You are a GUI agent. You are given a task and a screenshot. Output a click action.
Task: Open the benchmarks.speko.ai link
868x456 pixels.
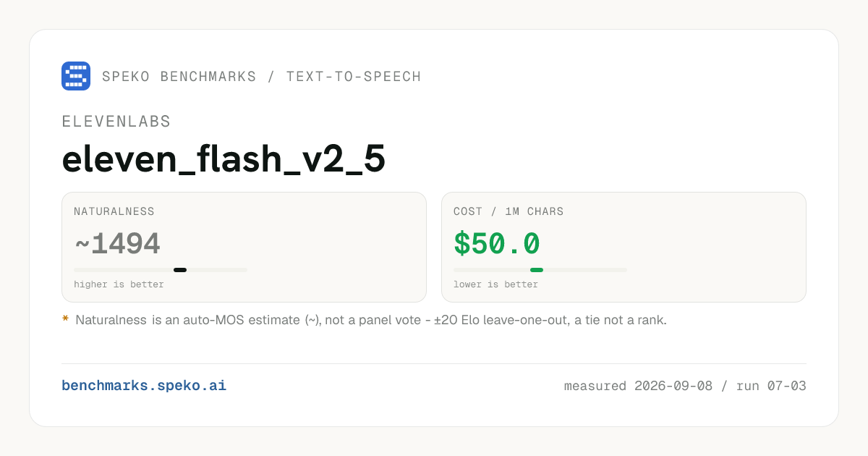[144, 386]
